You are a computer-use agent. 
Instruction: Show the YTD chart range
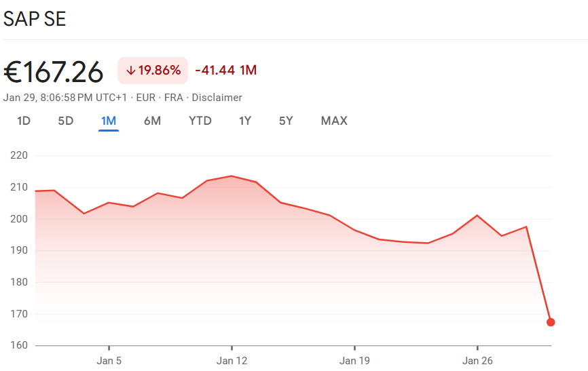click(x=200, y=121)
